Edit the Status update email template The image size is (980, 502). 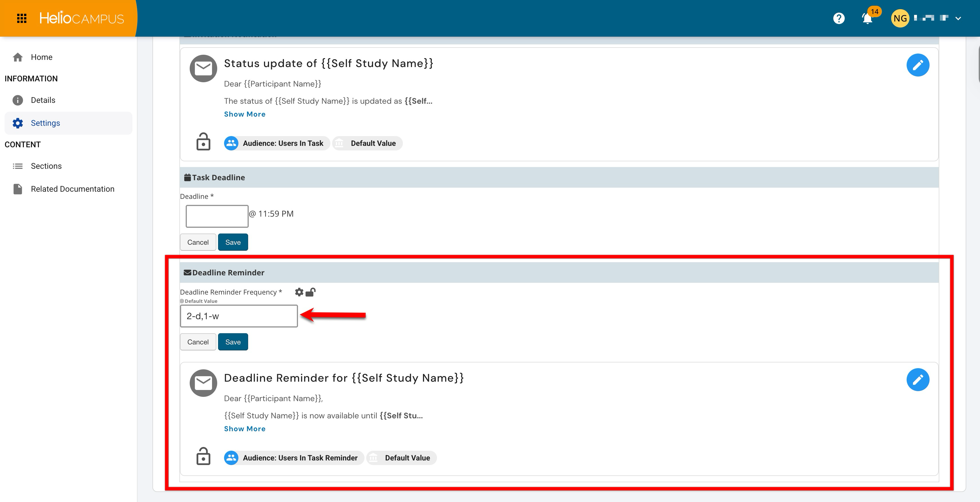pos(918,65)
